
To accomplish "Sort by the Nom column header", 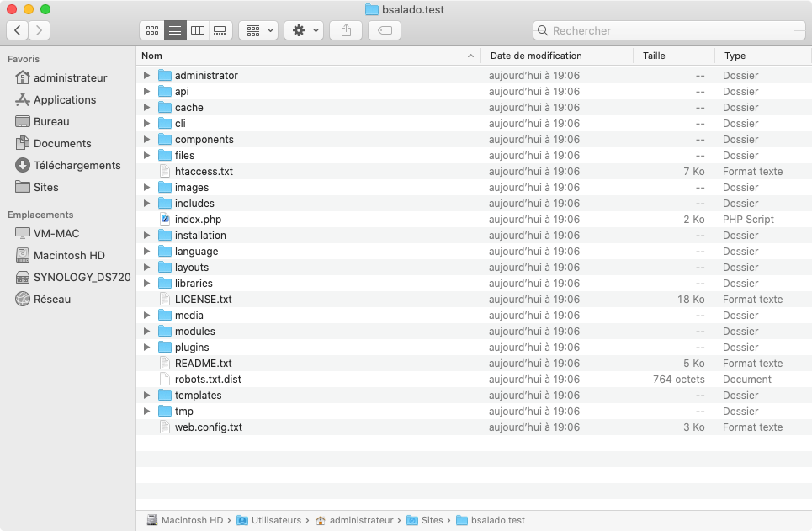I will [303, 56].
